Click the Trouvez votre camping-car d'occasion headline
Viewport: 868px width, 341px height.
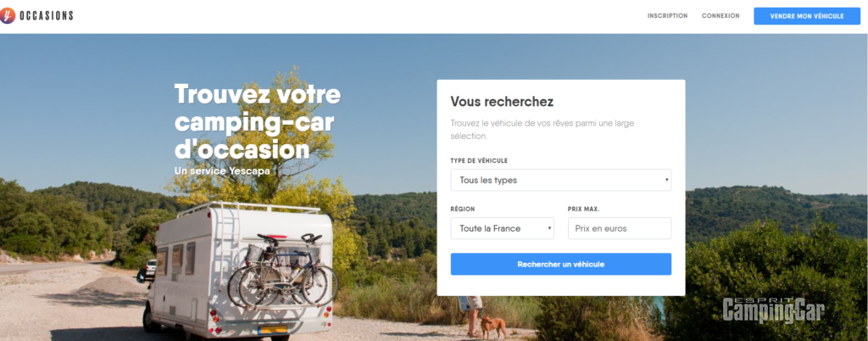(258, 122)
